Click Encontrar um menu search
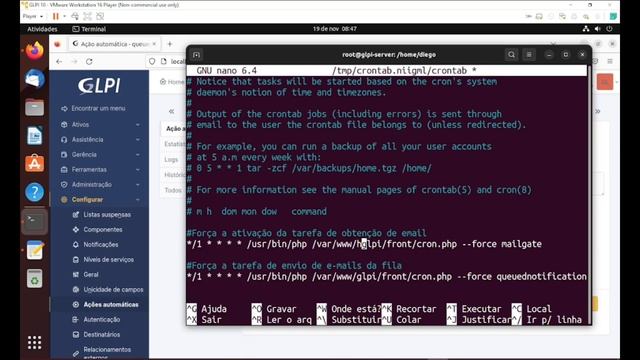The height and width of the screenshot is (360, 640). [x=98, y=109]
